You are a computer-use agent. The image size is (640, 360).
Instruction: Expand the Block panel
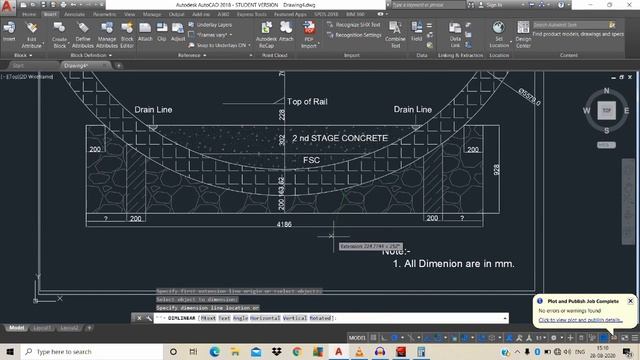tap(23, 55)
